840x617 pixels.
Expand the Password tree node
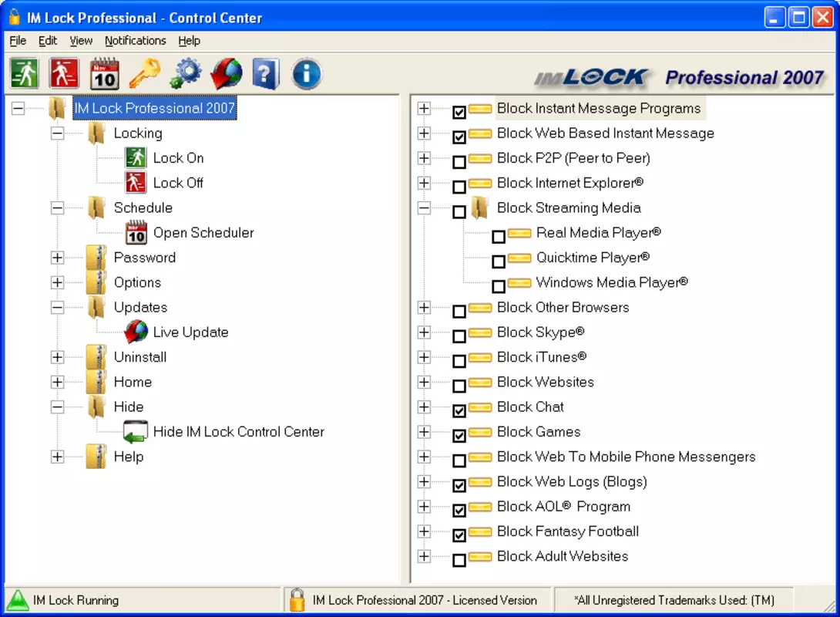tap(57, 258)
